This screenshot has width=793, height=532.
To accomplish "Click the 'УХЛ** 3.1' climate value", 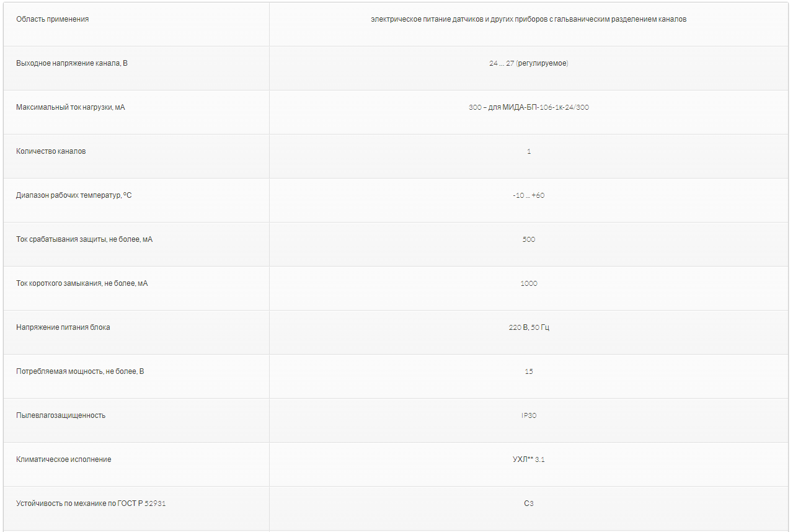I will (528, 459).
